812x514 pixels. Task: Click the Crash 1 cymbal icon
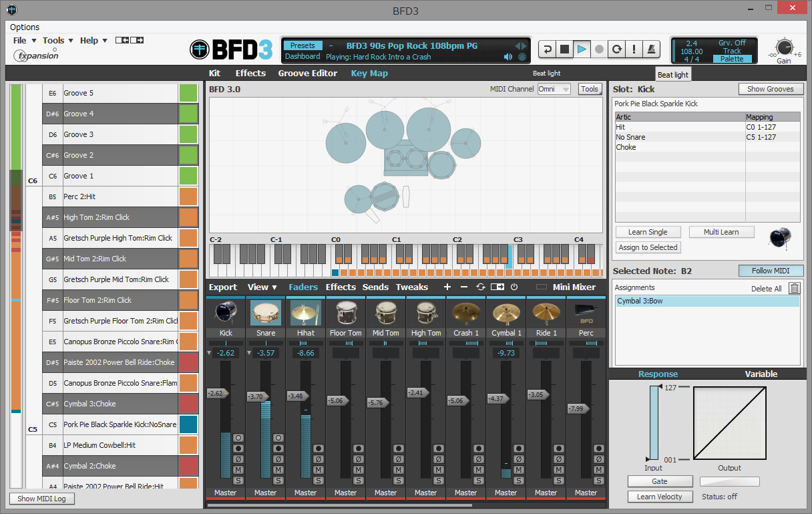tap(466, 313)
